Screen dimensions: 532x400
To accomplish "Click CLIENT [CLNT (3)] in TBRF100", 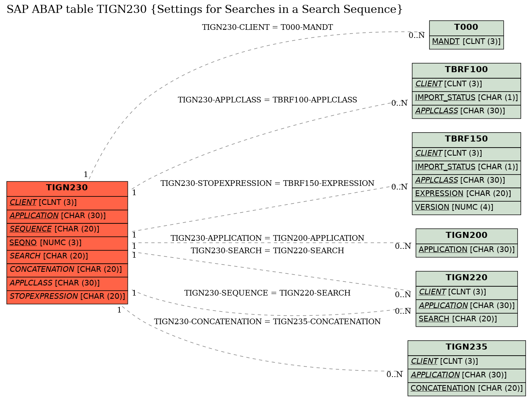I will click(466, 84).
